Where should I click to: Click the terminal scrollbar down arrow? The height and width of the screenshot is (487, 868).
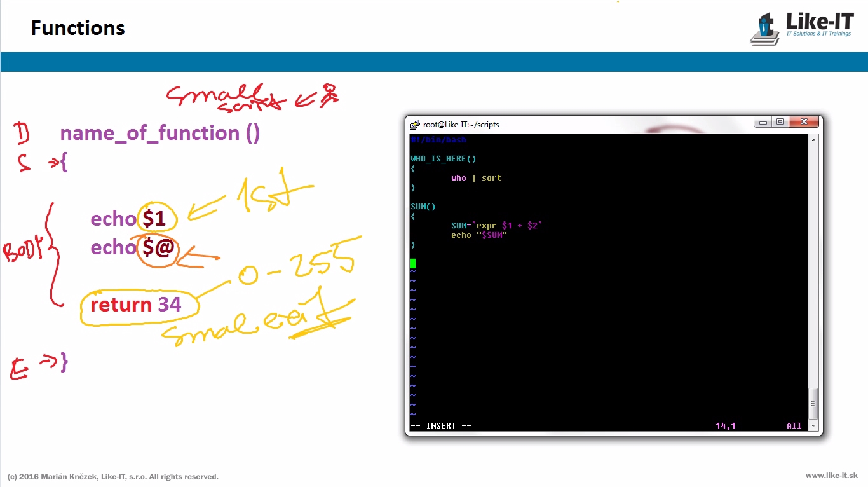coord(813,426)
